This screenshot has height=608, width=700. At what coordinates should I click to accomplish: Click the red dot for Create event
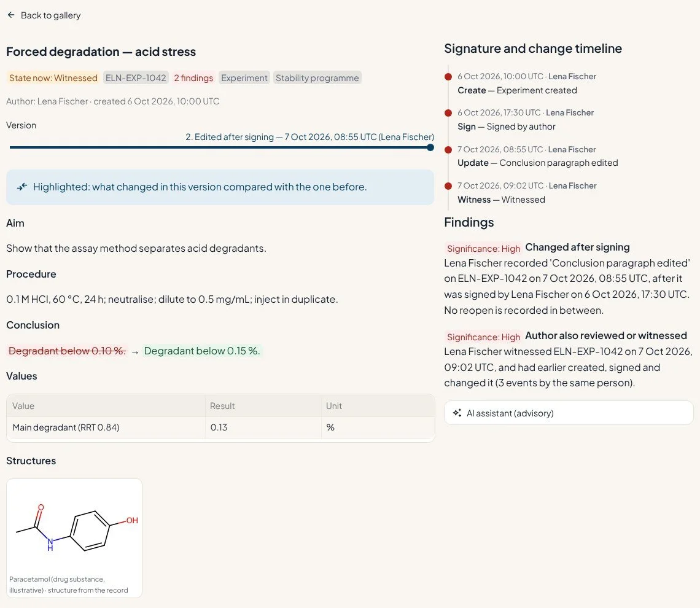(x=448, y=77)
